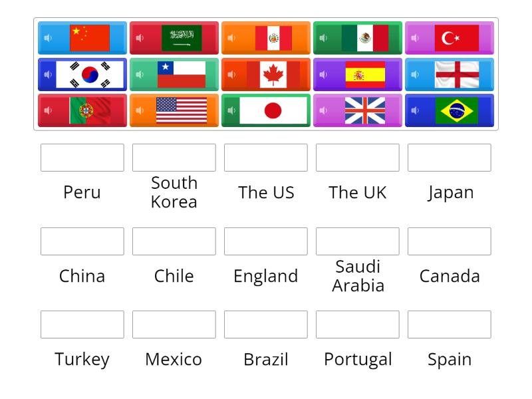532x399 pixels.
Task: Click the Portugal flag thumbnail
Action: click(90, 110)
